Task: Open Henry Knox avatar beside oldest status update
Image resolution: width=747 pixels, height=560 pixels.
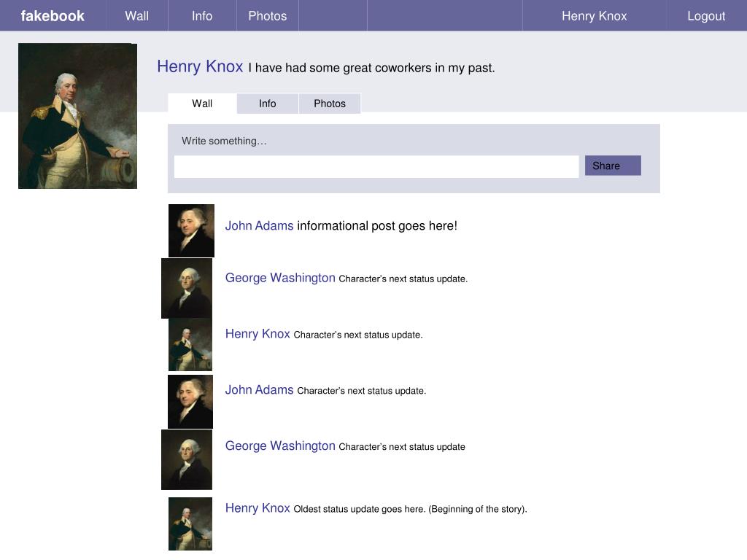Action: (x=190, y=524)
